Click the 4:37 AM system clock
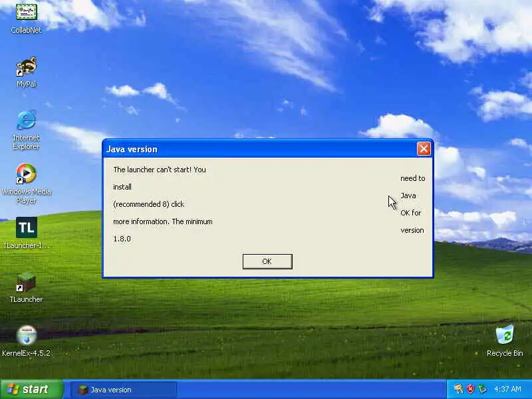Screen dimensions: 532x399 coord(507,389)
